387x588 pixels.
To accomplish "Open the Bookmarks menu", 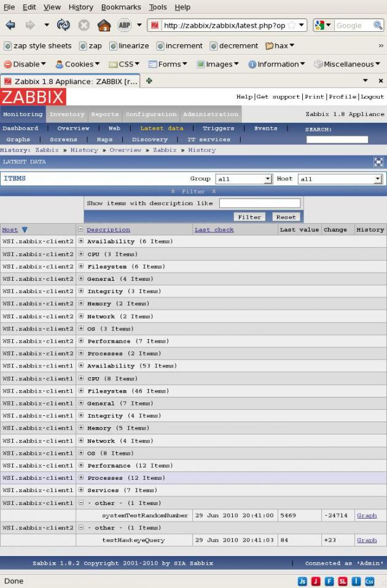I will (x=121, y=7).
